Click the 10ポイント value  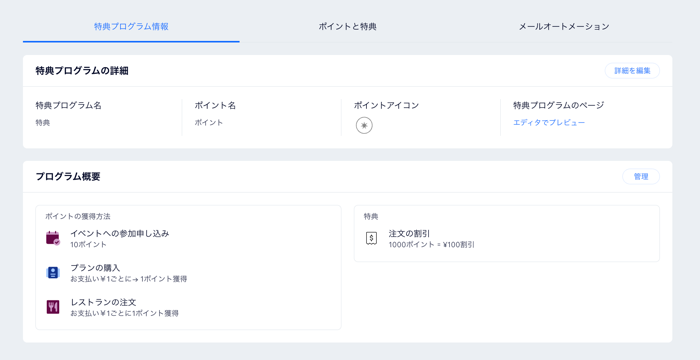pos(88,244)
